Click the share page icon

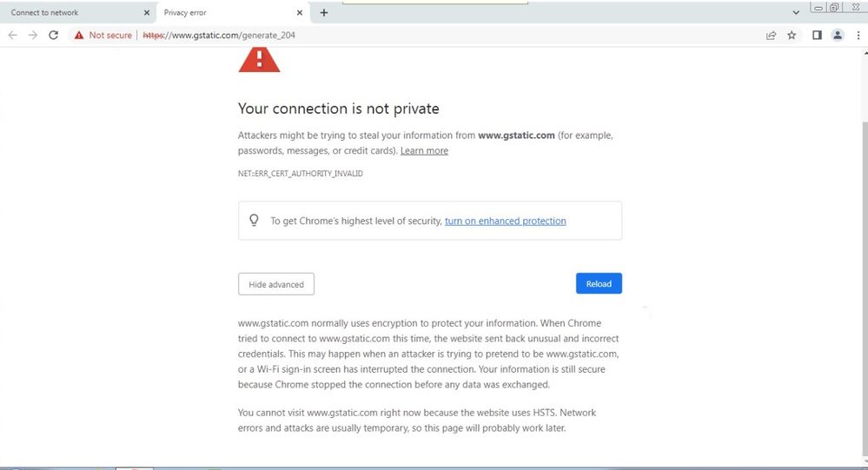pyautogui.click(x=771, y=36)
